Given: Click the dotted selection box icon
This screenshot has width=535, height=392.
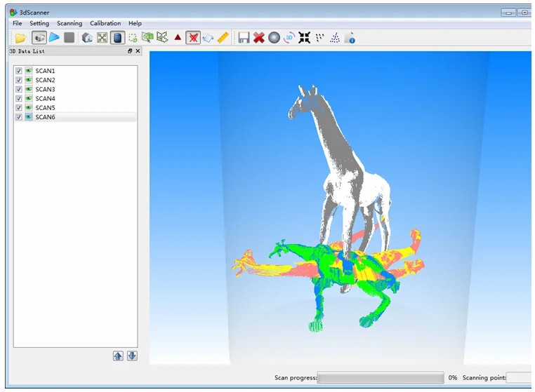Looking at the screenshot, I should pyautogui.click(x=133, y=38).
